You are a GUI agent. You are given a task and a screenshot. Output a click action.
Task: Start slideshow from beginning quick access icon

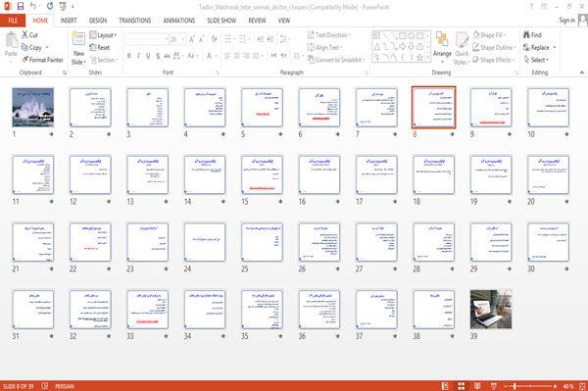click(63, 6)
